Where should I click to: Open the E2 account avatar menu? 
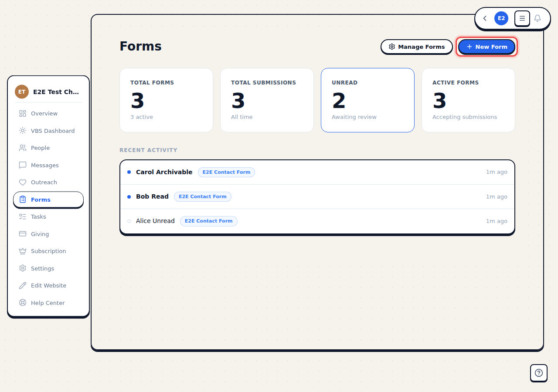(x=501, y=18)
